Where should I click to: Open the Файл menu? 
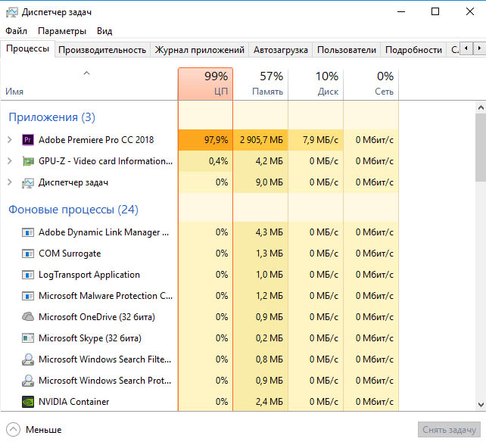pos(16,31)
